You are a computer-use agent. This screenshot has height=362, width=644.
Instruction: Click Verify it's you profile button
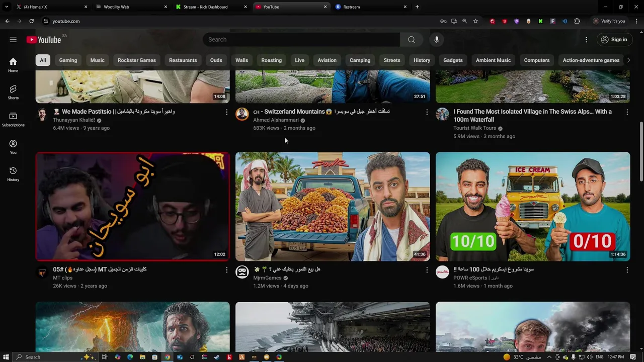tap(609, 21)
